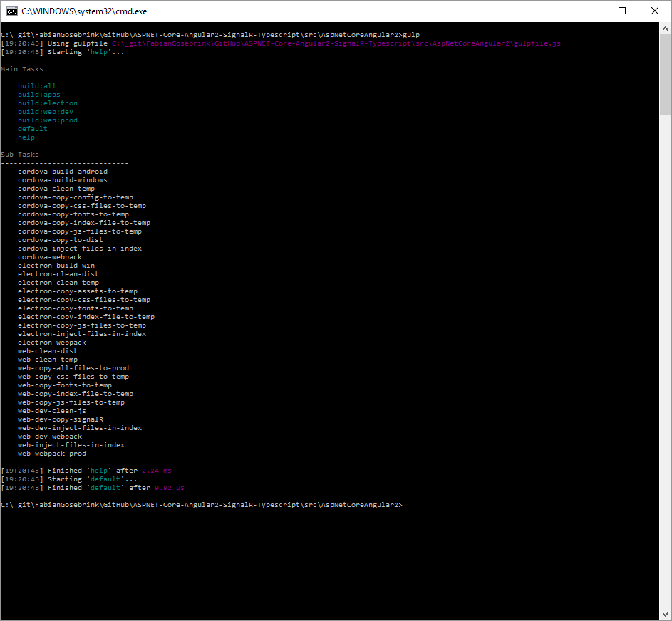
Task: Click the window title text C:\WINDOWS\system32\cmd.exe
Action: pos(84,11)
